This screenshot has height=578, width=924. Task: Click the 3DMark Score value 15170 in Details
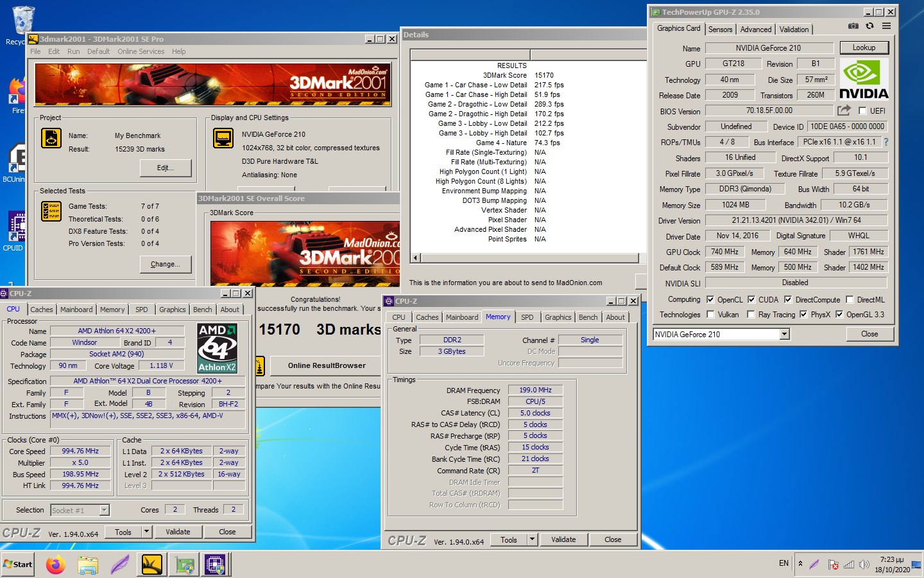pos(543,75)
